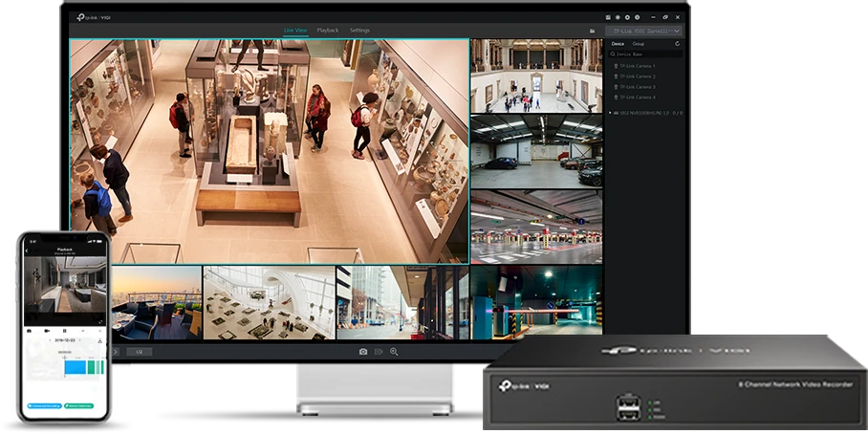Viewport: 868px width, 434px height.
Task: Click the info icon in title bar
Action: click(x=638, y=18)
